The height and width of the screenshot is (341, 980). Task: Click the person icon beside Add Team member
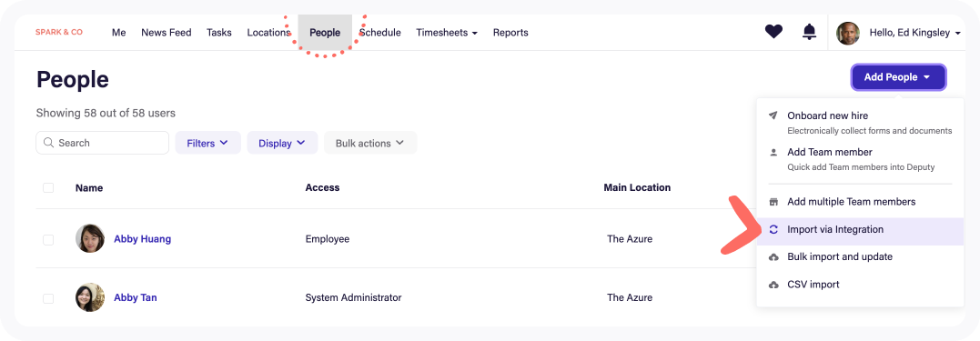(x=773, y=152)
